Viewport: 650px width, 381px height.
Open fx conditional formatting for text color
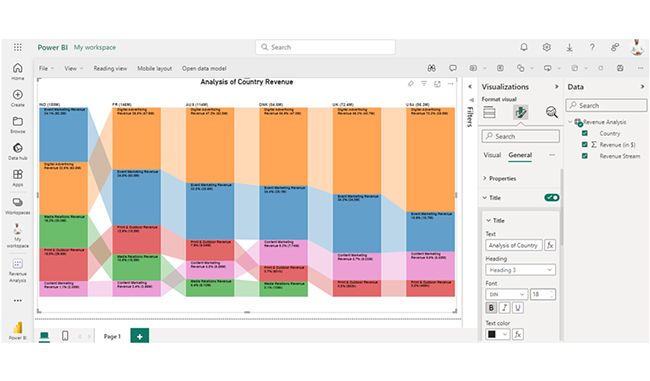(x=517, y=334)
